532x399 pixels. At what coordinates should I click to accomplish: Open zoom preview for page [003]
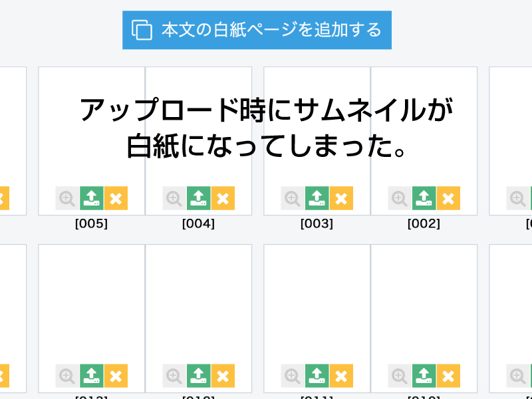(293, 198)
